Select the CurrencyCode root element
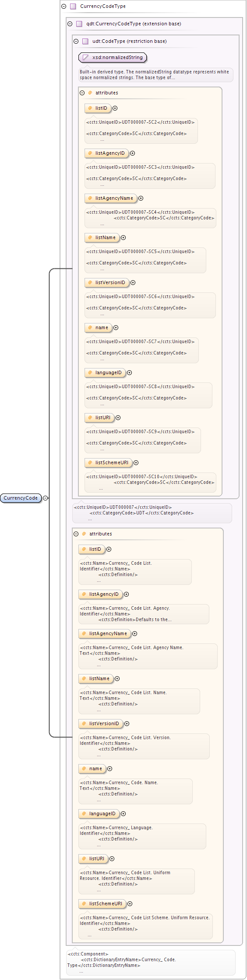 21,498
